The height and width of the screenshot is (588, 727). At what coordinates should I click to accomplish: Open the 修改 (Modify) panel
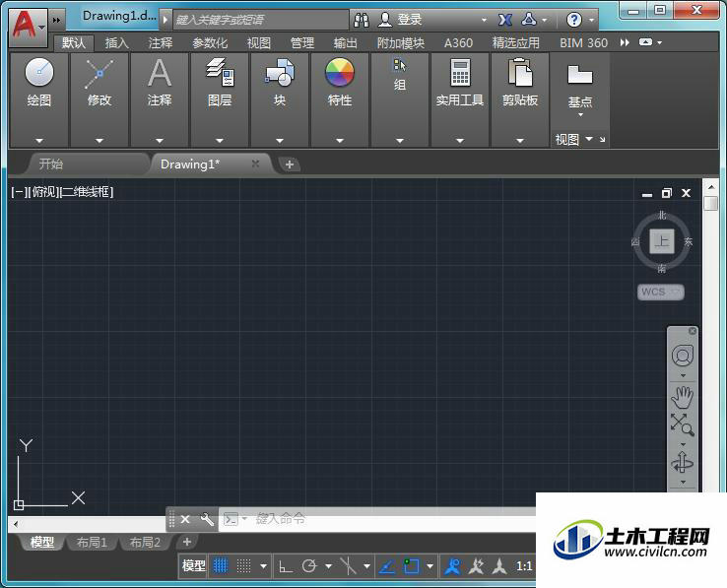(99, 83)
